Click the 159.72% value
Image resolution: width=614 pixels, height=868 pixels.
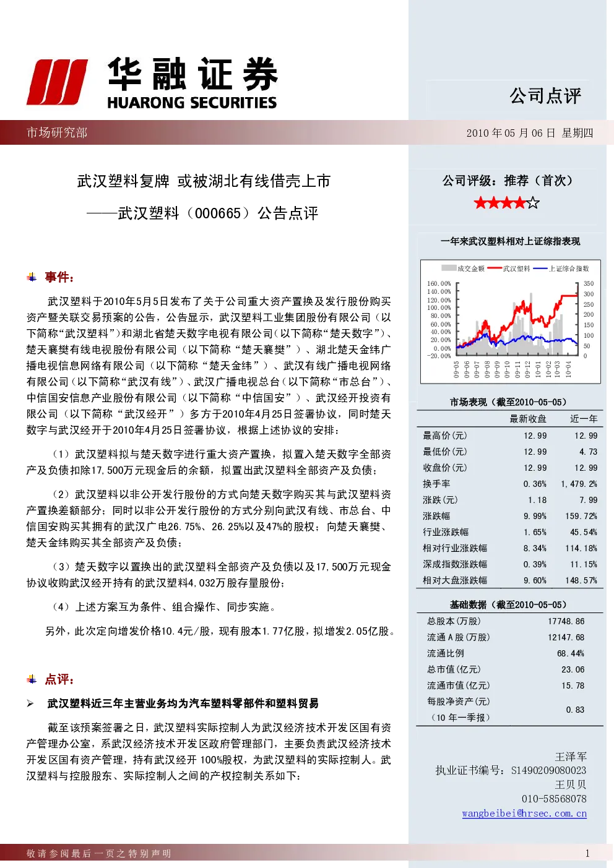click(x=581, y=516)
